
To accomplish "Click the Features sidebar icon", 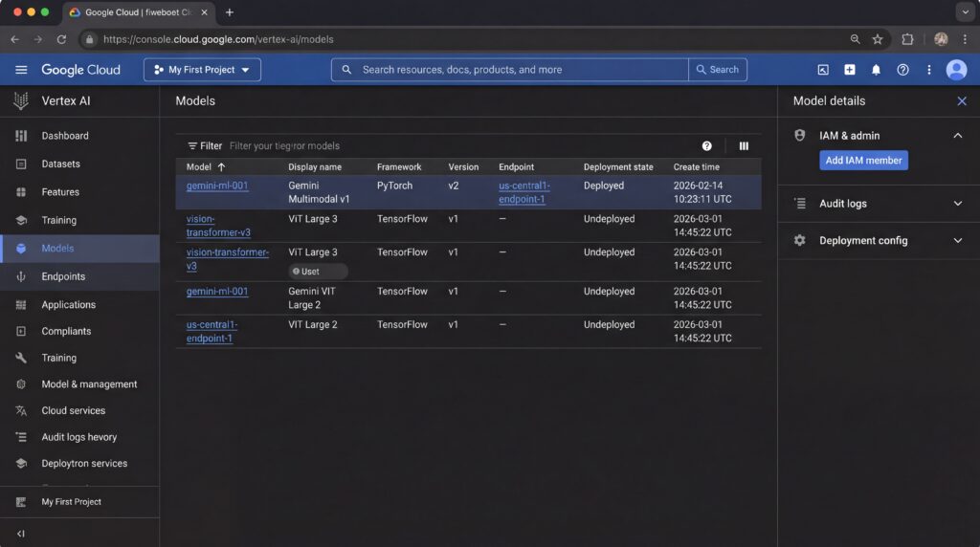I will [x=21, y=191].
